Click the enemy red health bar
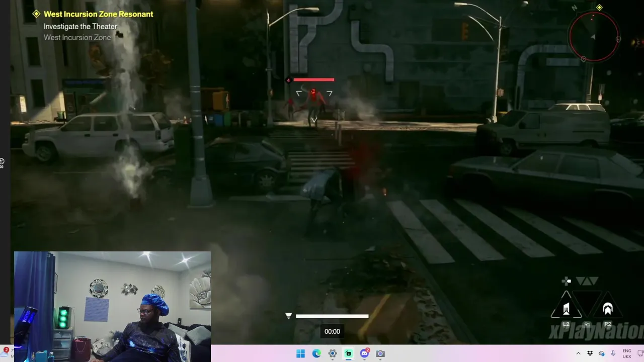The height and width of the screenshot is (362, 644). pyautogui.click(x=314, y=79)
